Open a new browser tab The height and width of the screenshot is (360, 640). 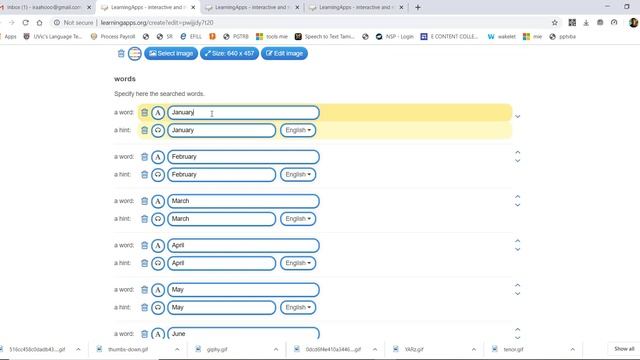point(418,7)
